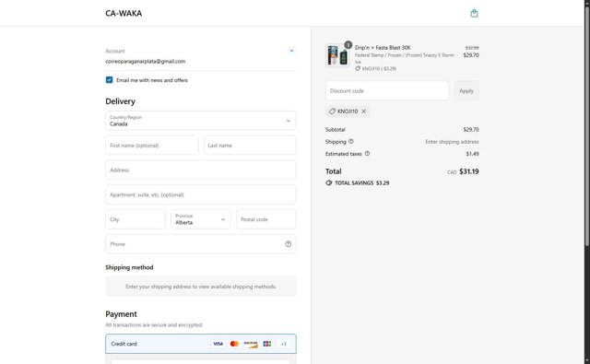
Task: Click the Total Savings tag icon
Action: (329, 182)
